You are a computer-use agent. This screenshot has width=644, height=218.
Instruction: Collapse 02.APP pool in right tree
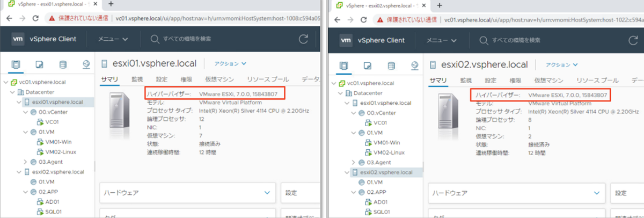[354, 192]
